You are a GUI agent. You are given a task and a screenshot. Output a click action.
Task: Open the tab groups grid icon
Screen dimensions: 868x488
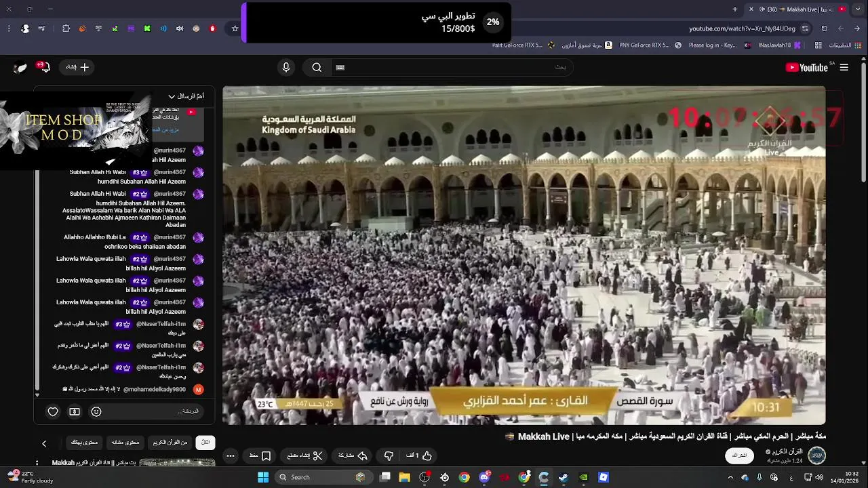coord(818,45)
